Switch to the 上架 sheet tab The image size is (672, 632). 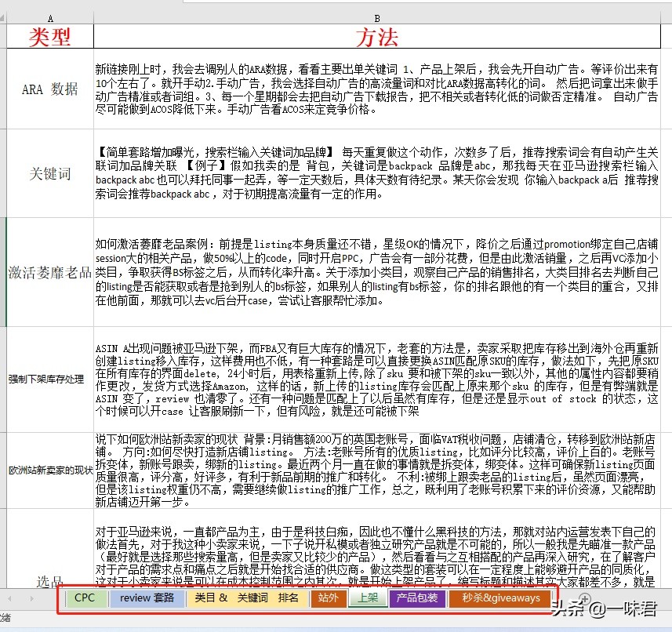pos(368,597)
